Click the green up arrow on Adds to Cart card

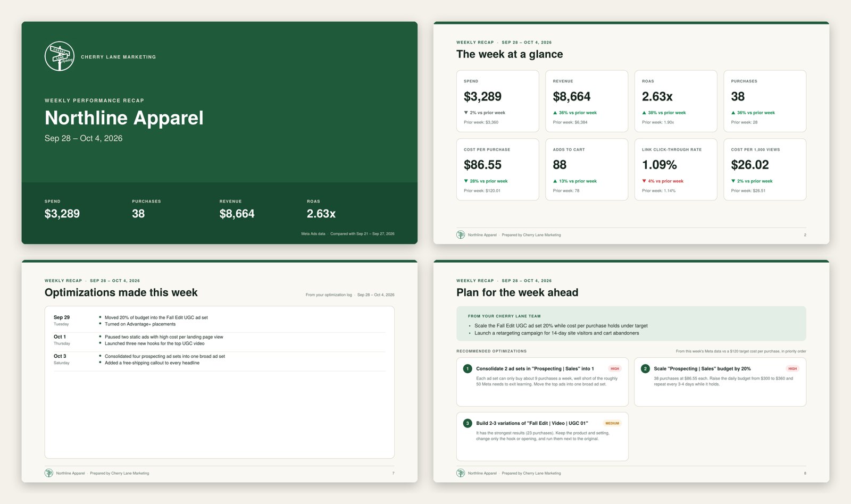tap(555, 181)
